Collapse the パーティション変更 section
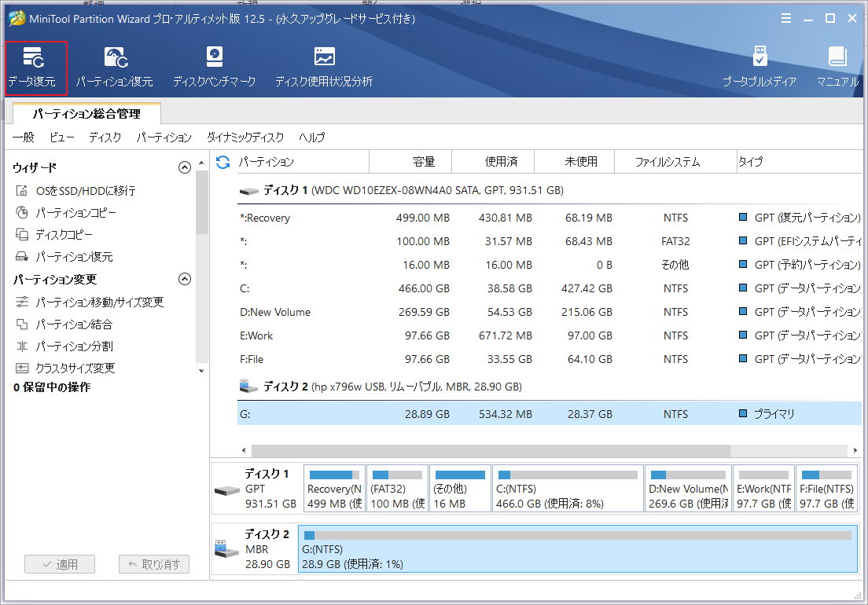868x605 pixels. (x=185, y=279)
